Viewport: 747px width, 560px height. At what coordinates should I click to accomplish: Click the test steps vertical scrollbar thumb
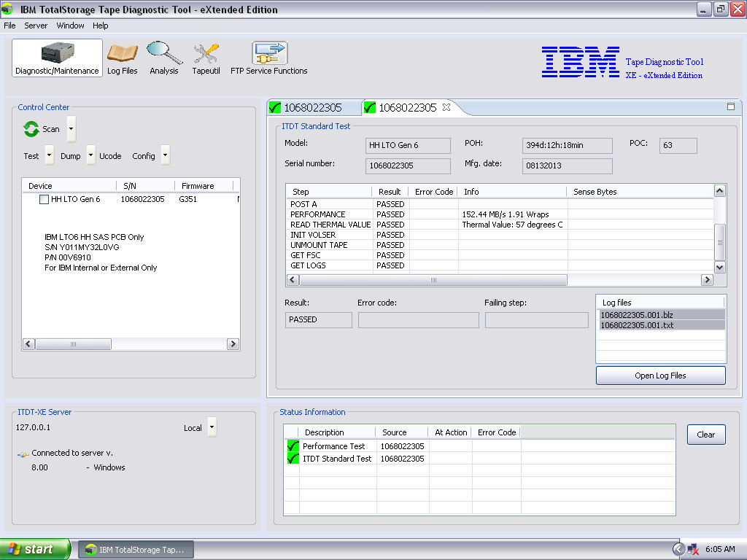click(x=720, y=242)
